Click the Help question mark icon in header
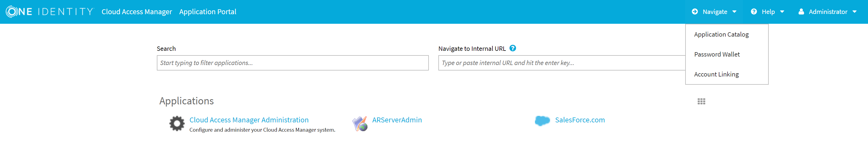The image size is (868, 156). [x=754, y=11]
